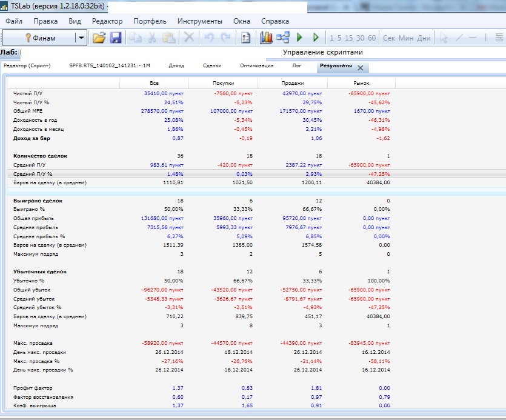The image size is (506, 420).
Task: Open the Справка menu
Action: [x=275, y=21]
